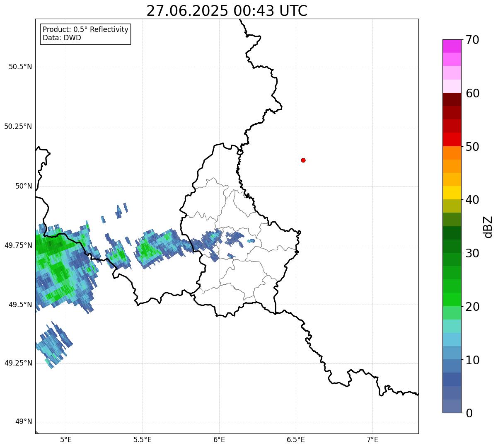Click the 7°E longitude label
This screenshot has width=498, height=448.
pyautogui.click(x=372, y=440)
